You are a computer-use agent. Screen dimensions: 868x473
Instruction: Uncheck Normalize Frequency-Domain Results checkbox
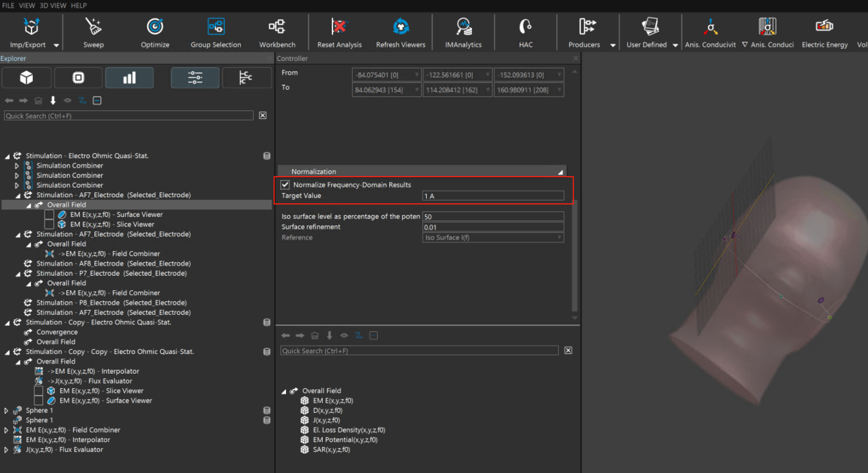tap(285, 185)
